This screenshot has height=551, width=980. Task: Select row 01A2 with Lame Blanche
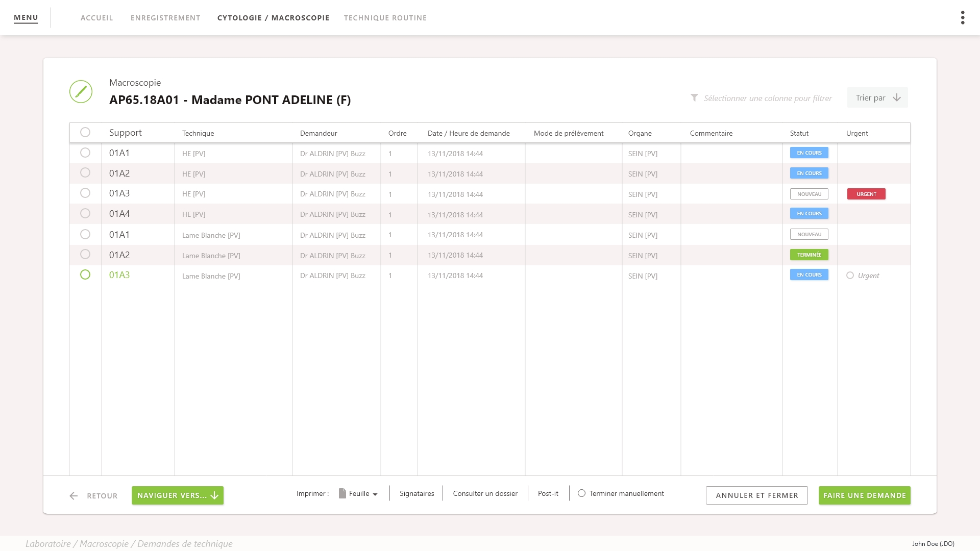click(85, 254)
